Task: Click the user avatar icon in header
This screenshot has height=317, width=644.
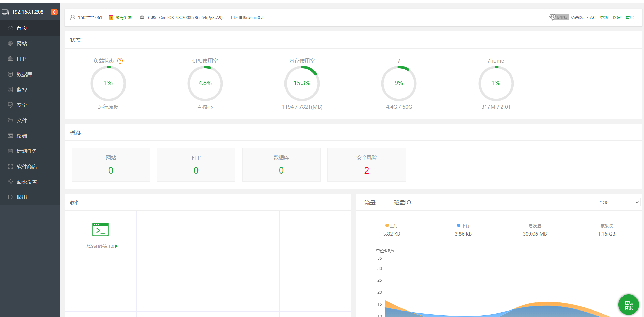Action: (x=73, y=17)
